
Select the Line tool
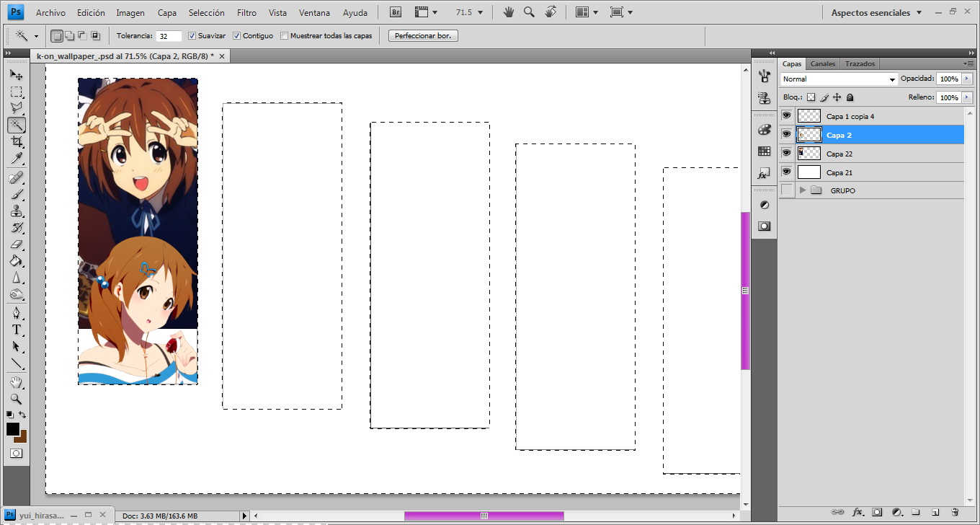[16, 363]
